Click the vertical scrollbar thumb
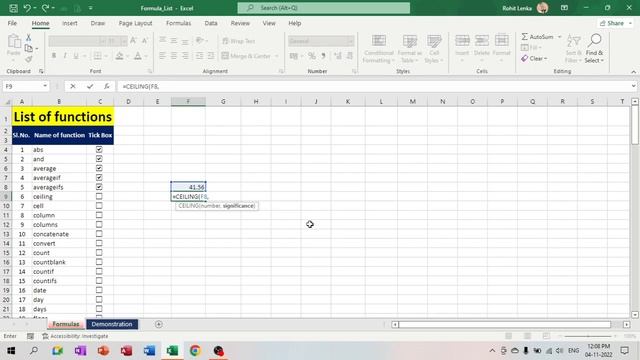 click(635, 124)
